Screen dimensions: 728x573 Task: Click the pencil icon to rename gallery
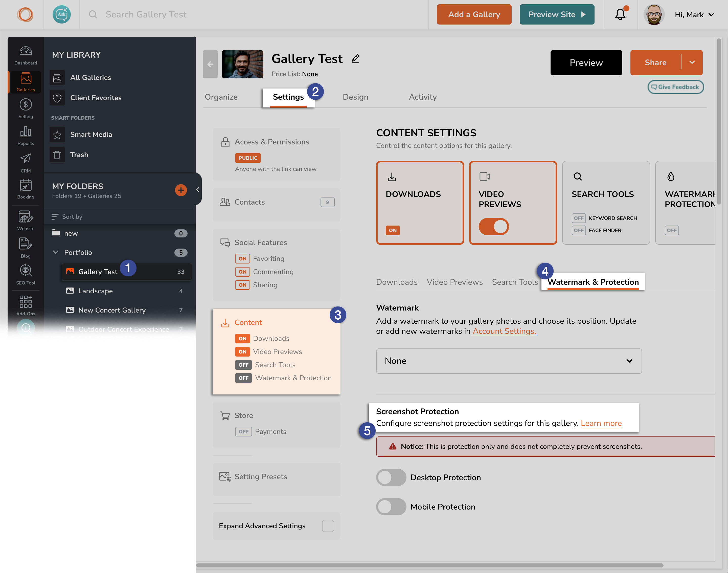pyautogui.click(x=355, y=59)
